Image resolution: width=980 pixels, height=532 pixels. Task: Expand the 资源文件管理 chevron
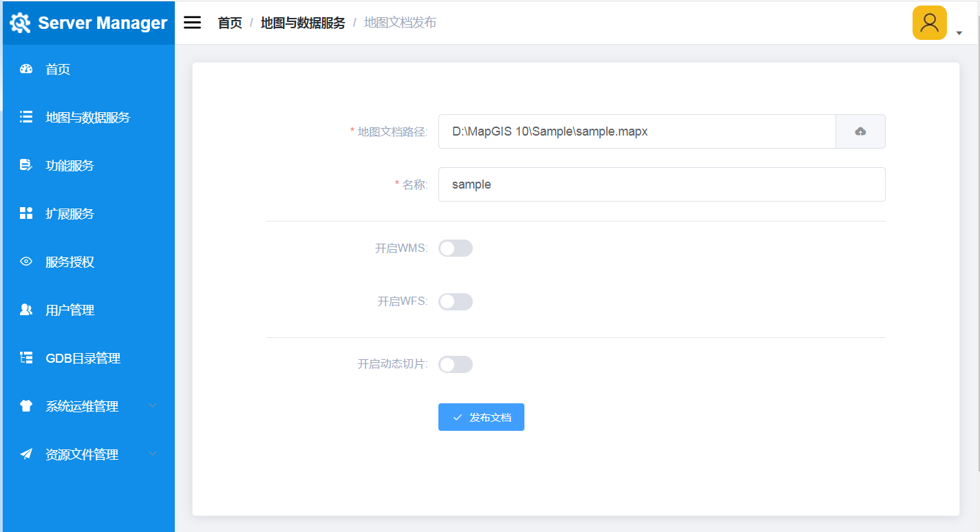[x=153, y=454]
